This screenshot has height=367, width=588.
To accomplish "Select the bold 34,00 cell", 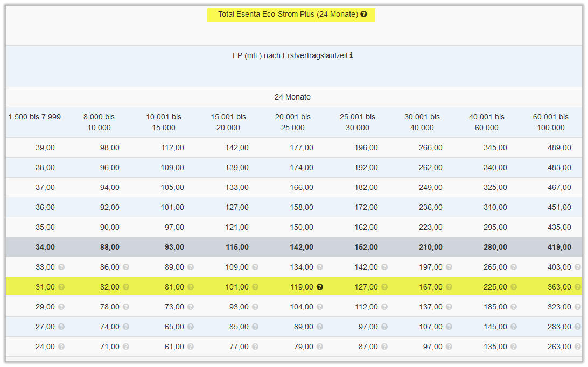I will (x=45, y=248).
